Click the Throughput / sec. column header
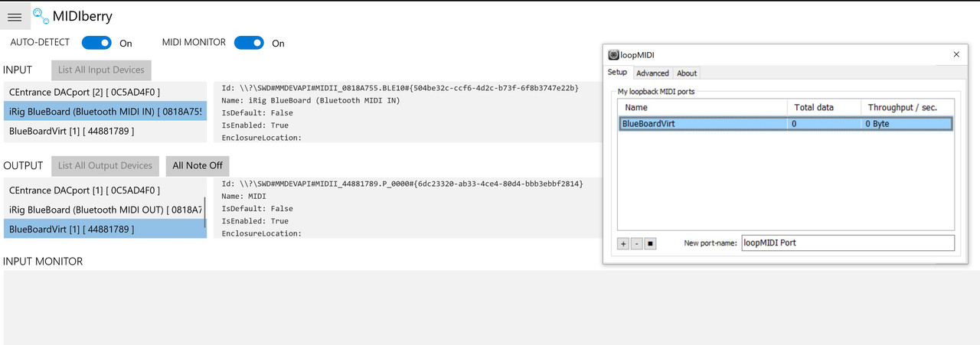This screenshot has width=980, height=345. pyautogui.click(x=907, y=107)
